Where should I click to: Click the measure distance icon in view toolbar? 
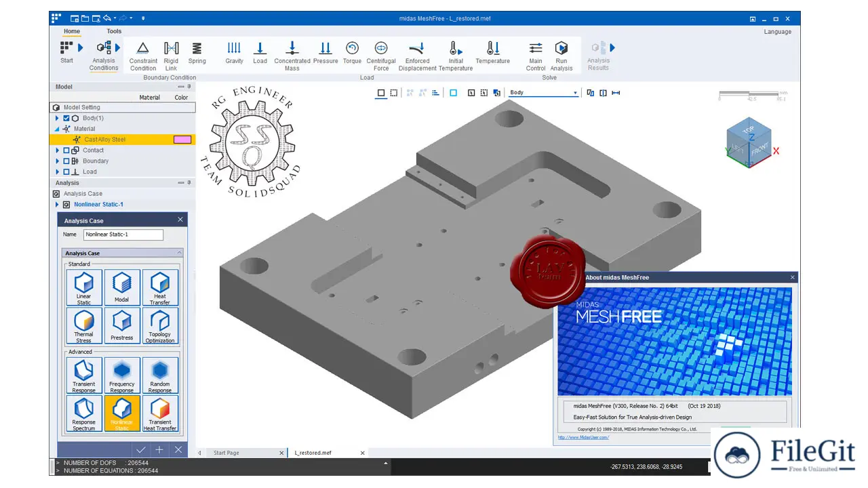coord(616,93)
